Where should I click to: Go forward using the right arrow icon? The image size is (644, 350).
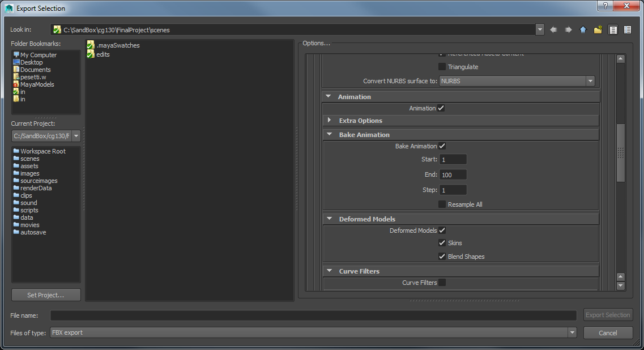(x=568, y=29)
